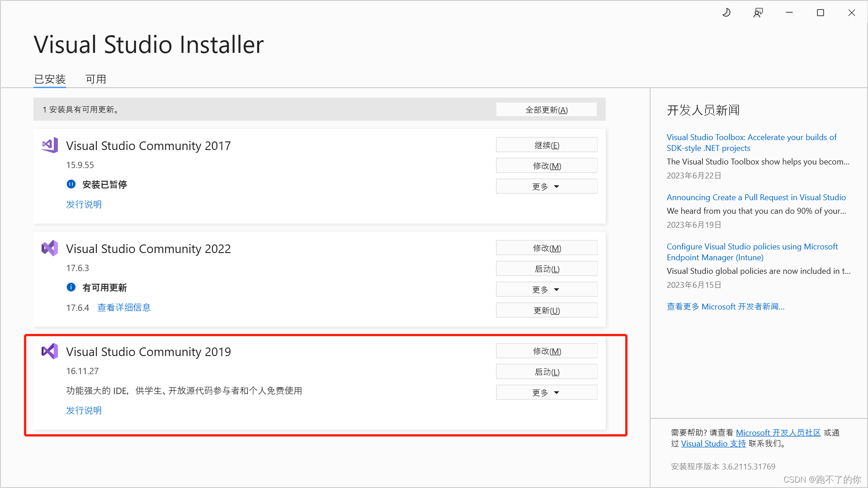Click the 开发人员新闻 heading
This screenshot has width=868, height=488.
pos(703,110)
